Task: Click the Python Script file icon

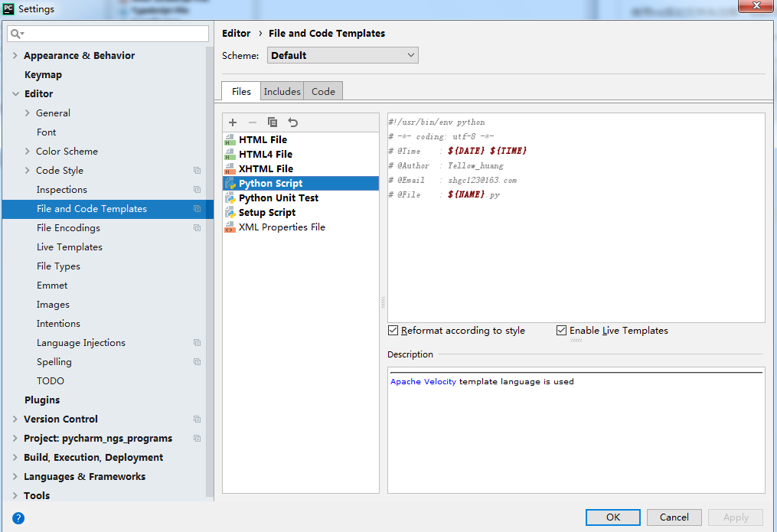Action: click(230, 183)
